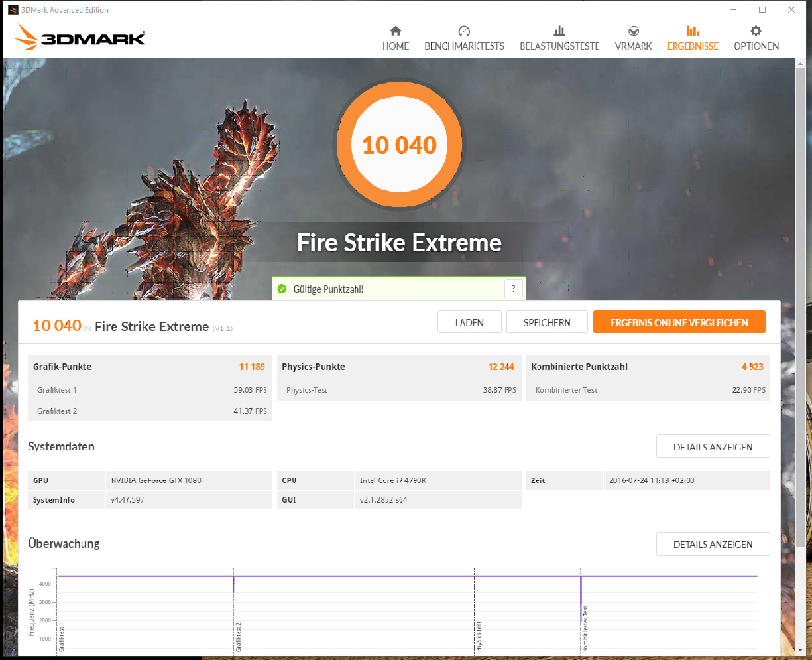Show details for Überwachung

(x=713, y=544)
